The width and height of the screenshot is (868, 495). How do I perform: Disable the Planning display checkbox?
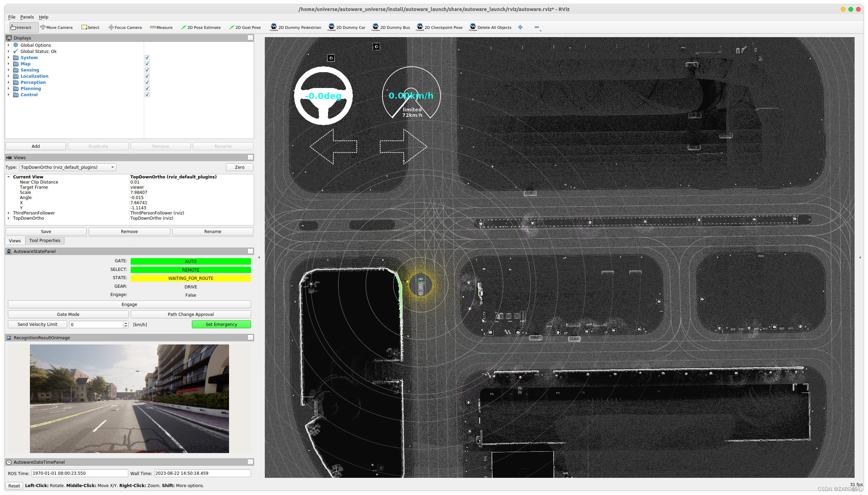(x=147, y=89)
